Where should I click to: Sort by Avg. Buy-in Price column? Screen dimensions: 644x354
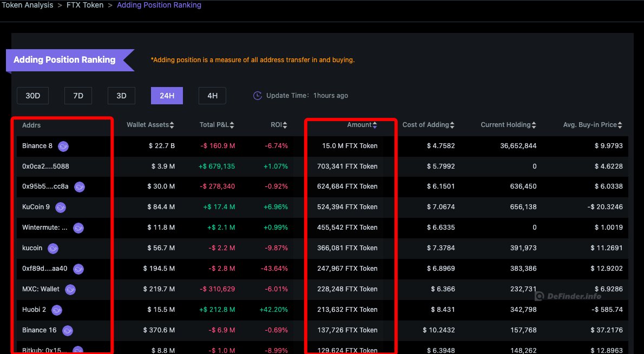tap(593, 125)
